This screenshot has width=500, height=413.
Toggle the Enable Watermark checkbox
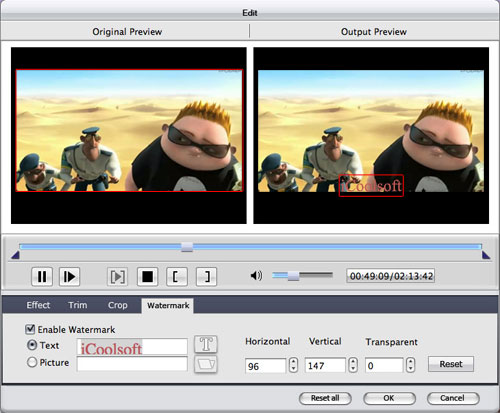[30, 329]
